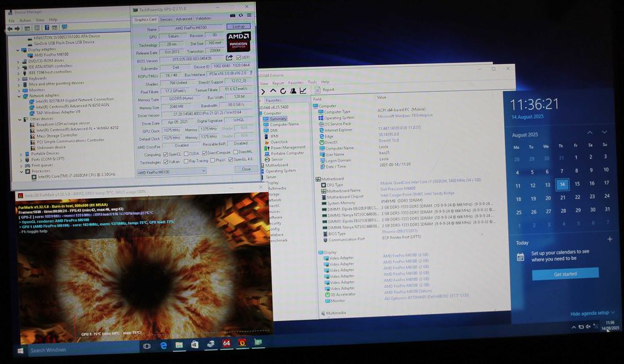
Task: Open the Store icon on the taskbar
Action: (195, 345)
